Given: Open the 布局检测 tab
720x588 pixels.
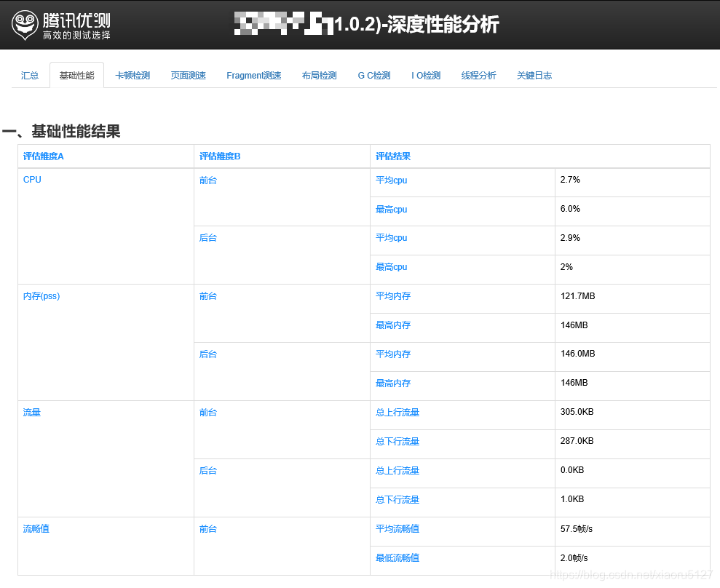Looking at the screenshot, I should [x=319, y=75].
